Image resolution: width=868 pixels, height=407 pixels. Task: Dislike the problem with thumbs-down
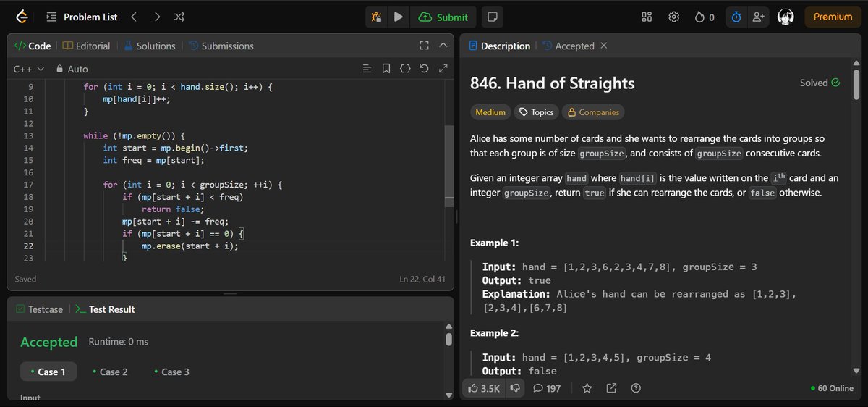(515, 388)
